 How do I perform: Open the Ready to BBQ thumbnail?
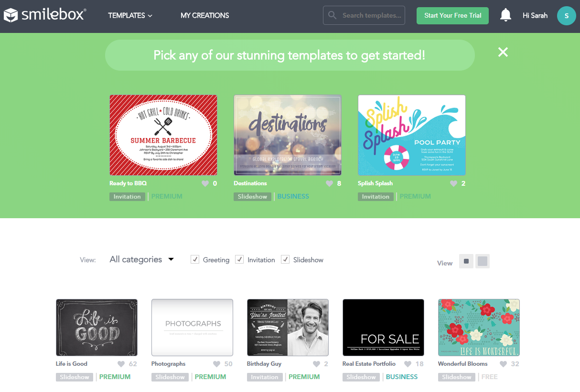pos(163,135)
